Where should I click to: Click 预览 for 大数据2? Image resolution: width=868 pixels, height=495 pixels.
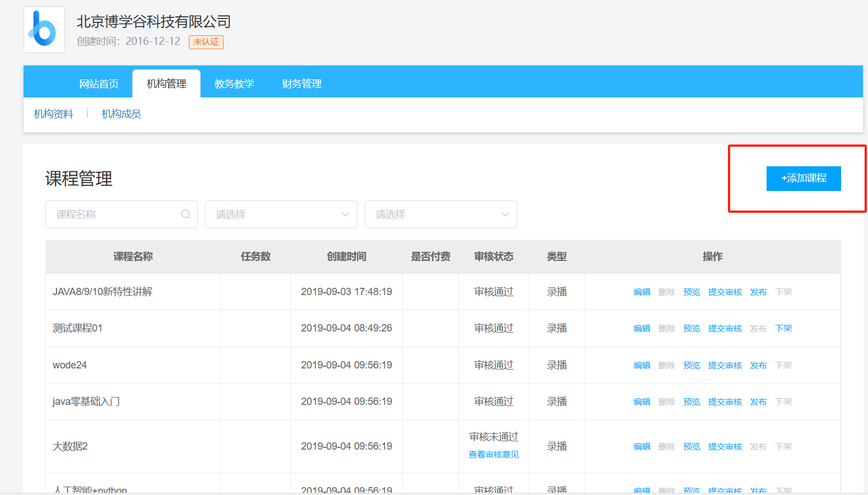pyautogui.click(x=692, y=447)
